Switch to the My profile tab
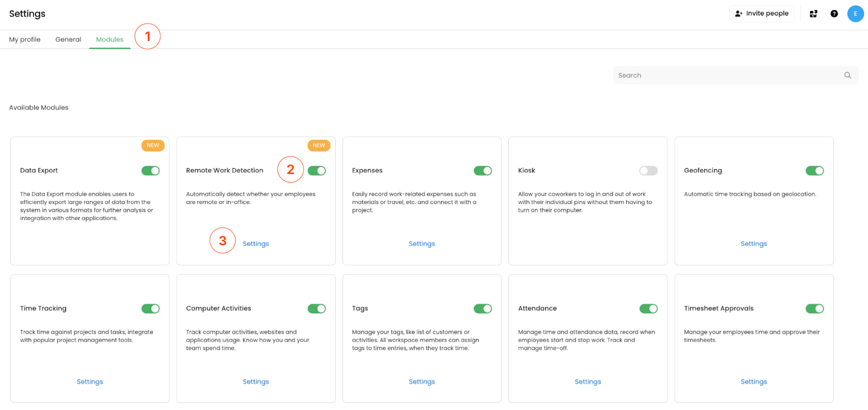 pyautogui.click(x=25, y=39)
